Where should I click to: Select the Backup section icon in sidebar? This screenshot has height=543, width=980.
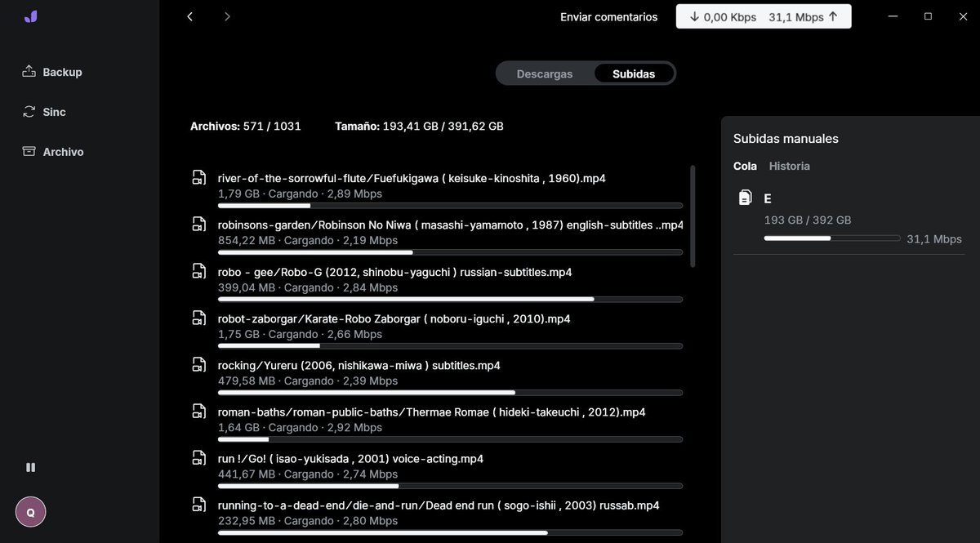pyautogui.click(x=30, y=71)
